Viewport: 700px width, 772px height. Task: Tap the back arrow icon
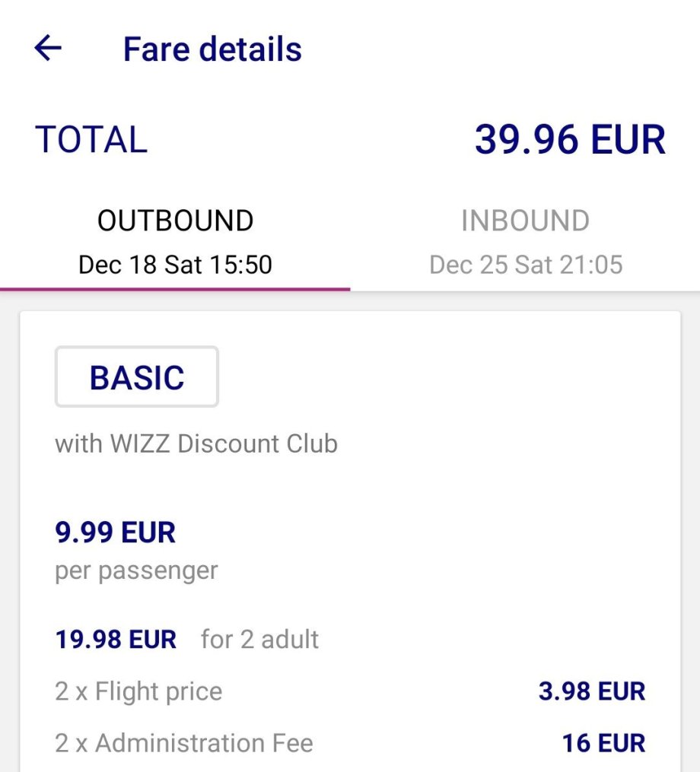pyautogui.click(x=47, y=49)
